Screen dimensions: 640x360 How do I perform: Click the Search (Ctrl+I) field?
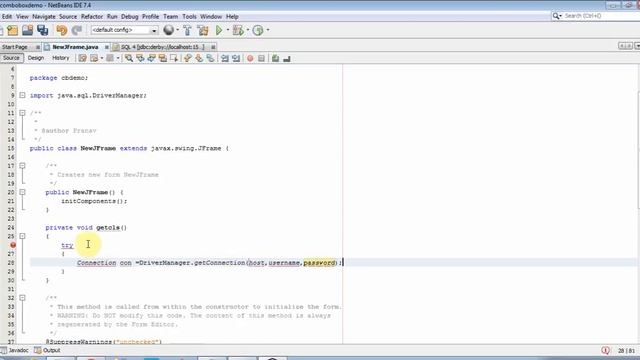point(602,16)
